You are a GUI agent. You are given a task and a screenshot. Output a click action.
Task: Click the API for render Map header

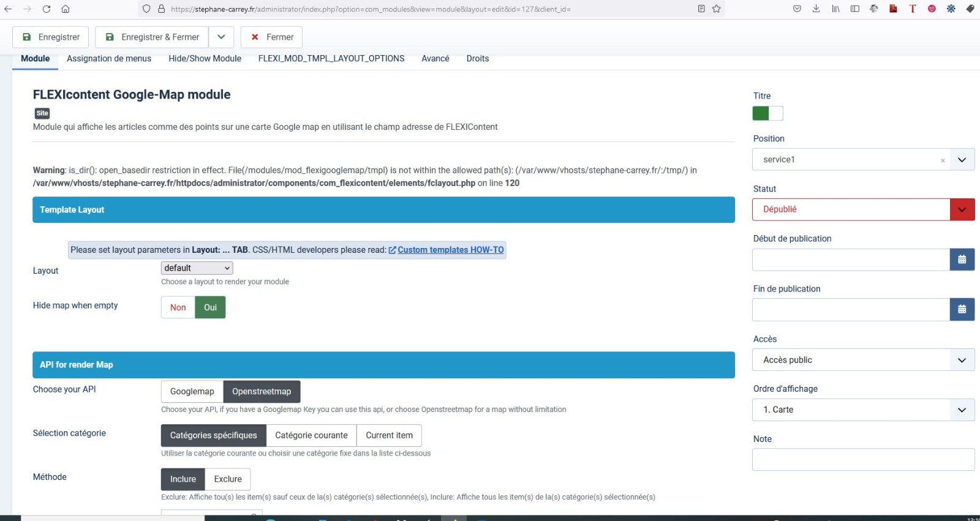pyautogui.click(x=383, y=365)
